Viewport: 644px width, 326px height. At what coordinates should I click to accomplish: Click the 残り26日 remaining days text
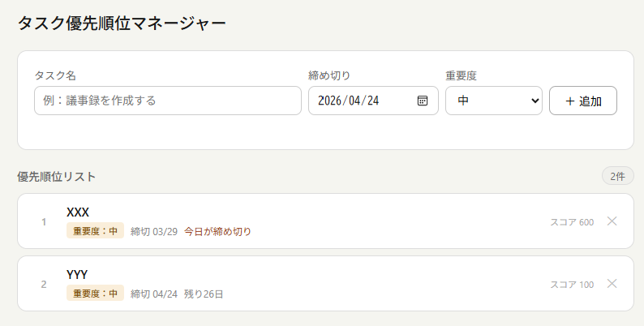(204, 294)
